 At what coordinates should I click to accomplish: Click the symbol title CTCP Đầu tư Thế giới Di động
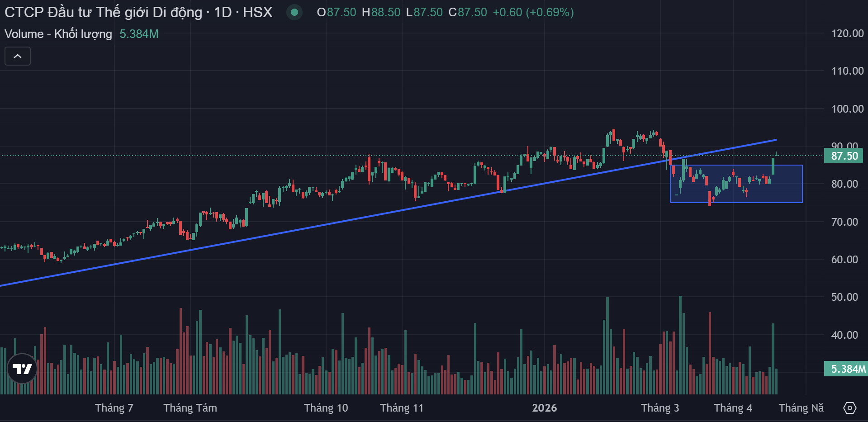(x=103, y=12)
